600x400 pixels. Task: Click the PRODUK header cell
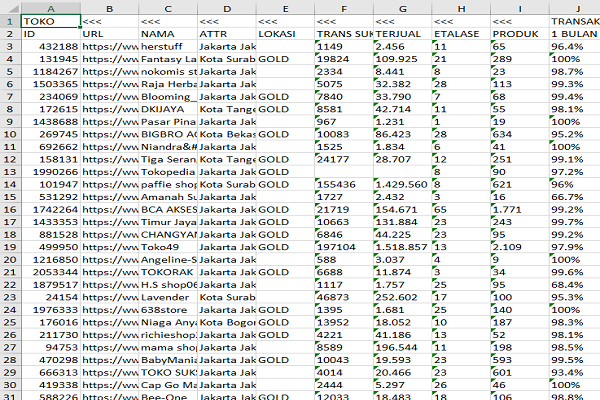pyautogui.click(x=520, y=34)
